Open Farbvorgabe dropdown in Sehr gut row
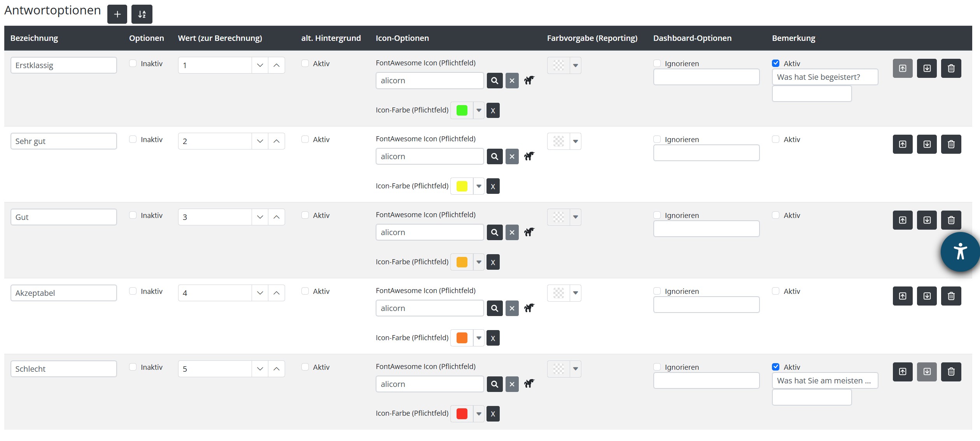 (x=575, y=141)
